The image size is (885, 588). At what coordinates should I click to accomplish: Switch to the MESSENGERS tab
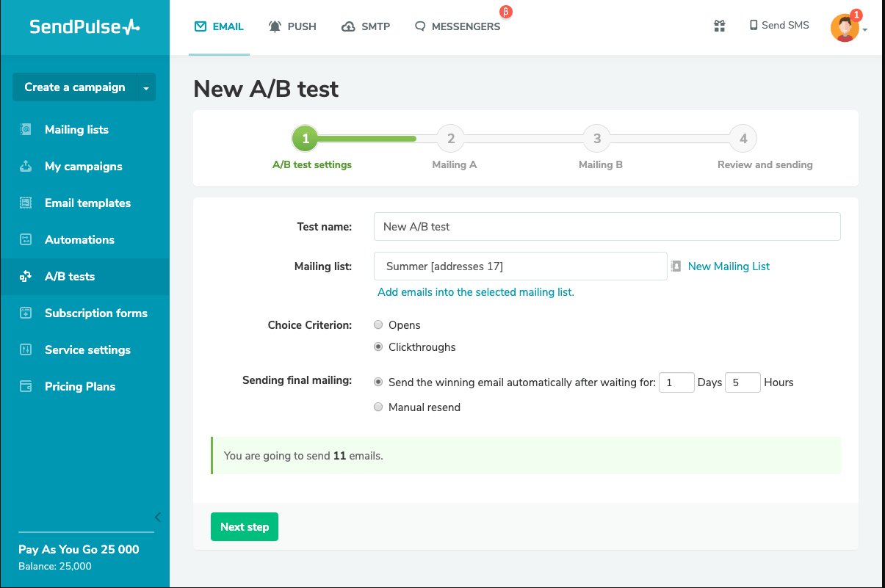pos(458,26)
